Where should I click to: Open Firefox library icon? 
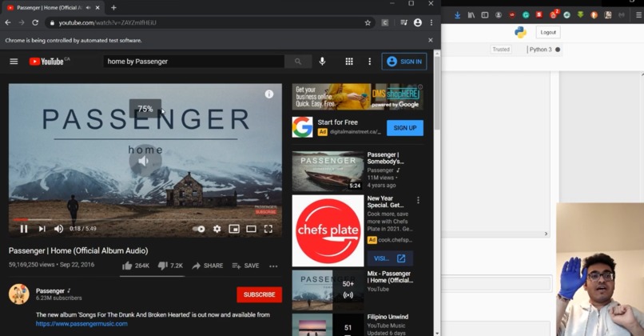tap(471, 15)
